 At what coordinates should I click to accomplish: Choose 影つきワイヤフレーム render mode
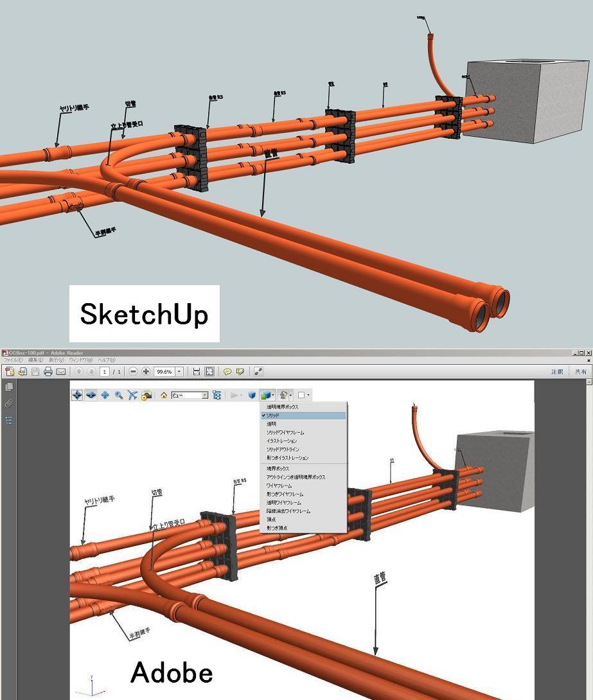coord(303,494)
